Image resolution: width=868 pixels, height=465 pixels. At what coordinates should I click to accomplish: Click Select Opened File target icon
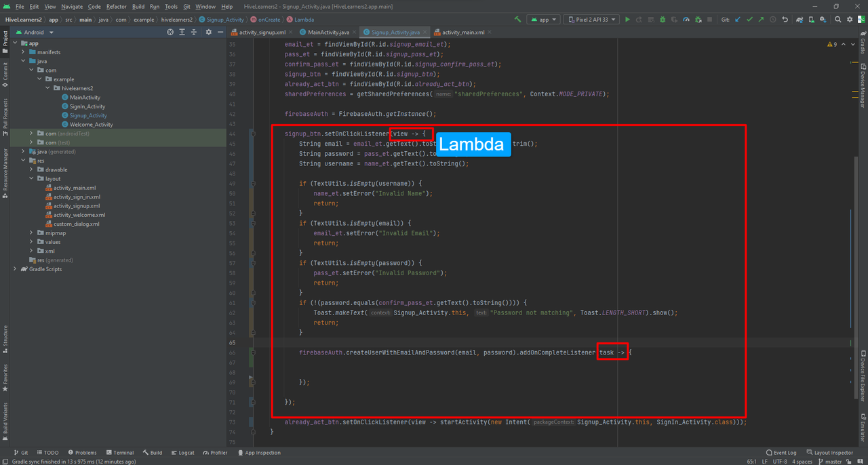point(170,32)
